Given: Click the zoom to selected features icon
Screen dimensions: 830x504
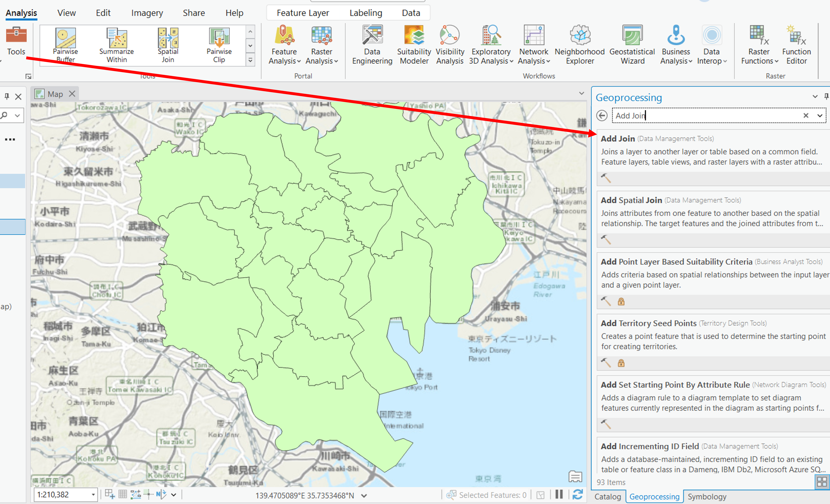Looking at the screenshot, I should (x=451, y=495).
